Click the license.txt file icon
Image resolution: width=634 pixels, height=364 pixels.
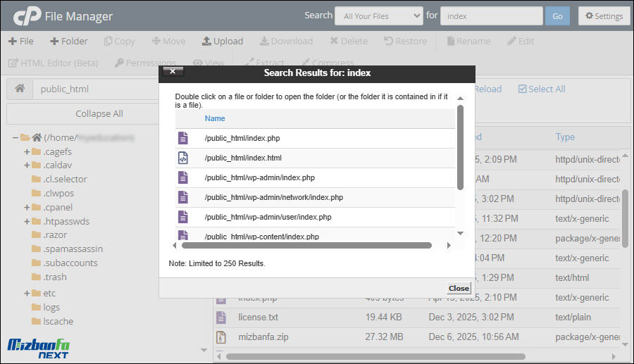coord(221,318)
